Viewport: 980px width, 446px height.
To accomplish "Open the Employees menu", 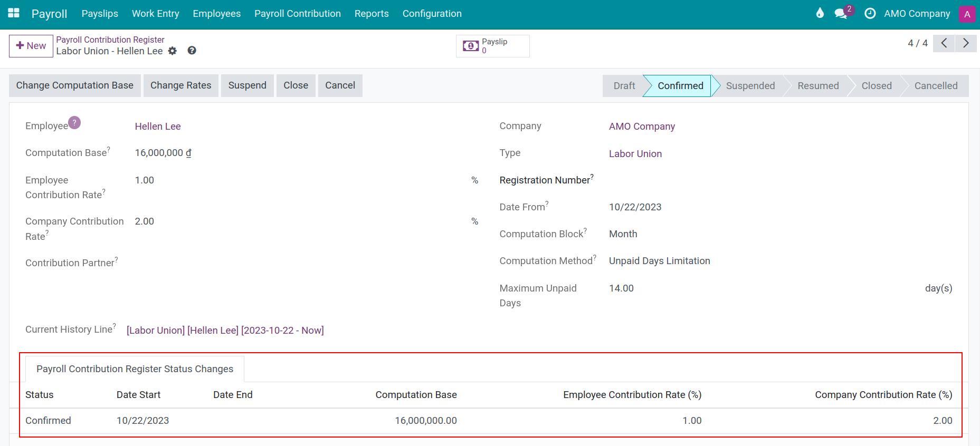I will pos(217,14).
